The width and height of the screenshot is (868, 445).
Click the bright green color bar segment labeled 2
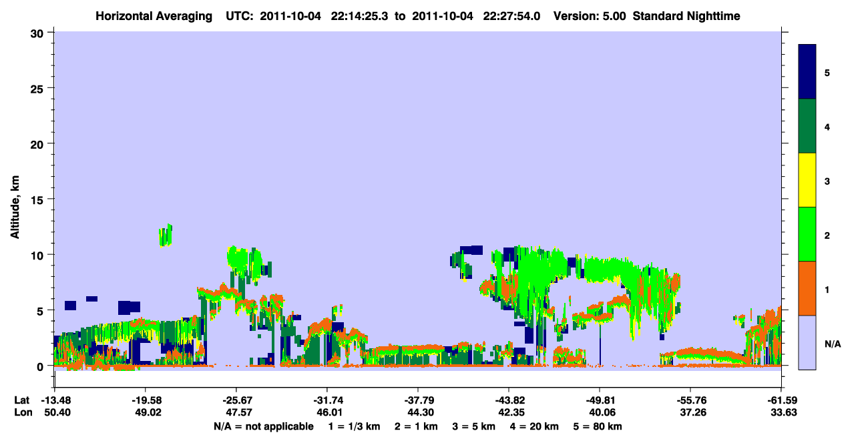(807, 234)
